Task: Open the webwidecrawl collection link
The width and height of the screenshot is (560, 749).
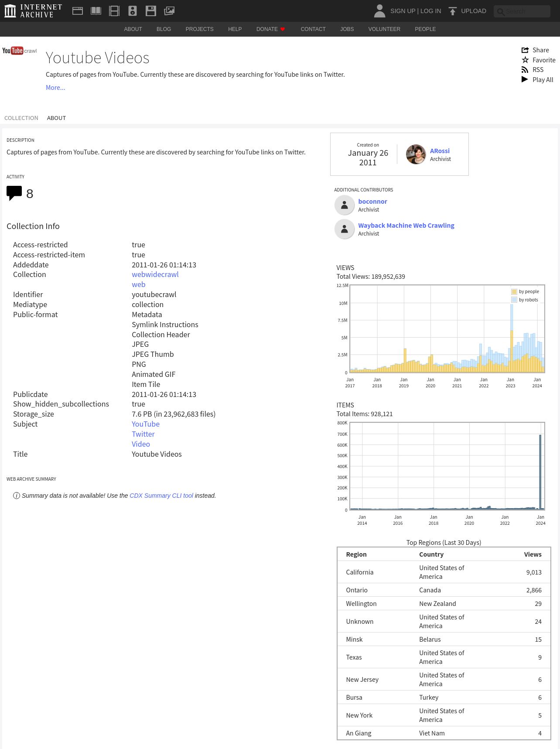Action: [155, 274]
